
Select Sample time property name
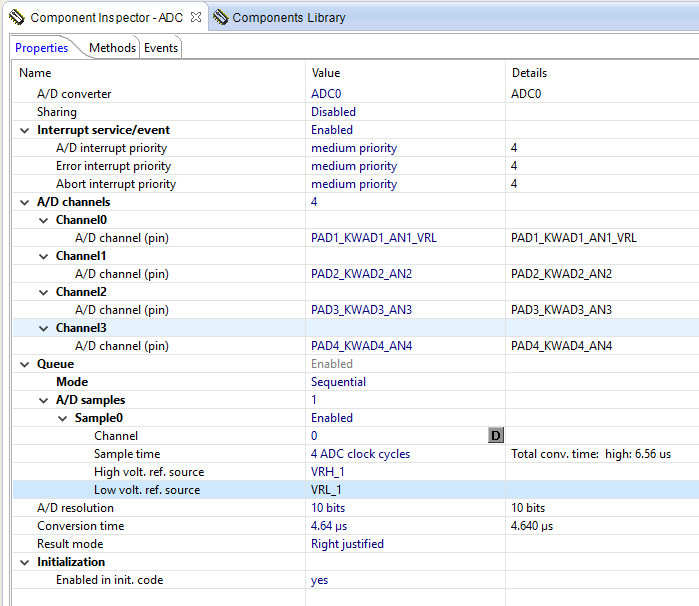pyautogui.click(x=127, y=453)
